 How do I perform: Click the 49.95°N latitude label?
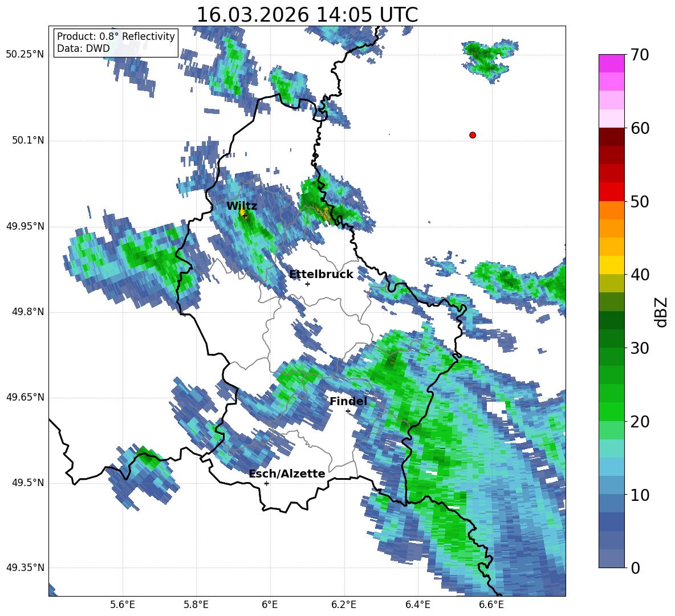tap(25, 226)
